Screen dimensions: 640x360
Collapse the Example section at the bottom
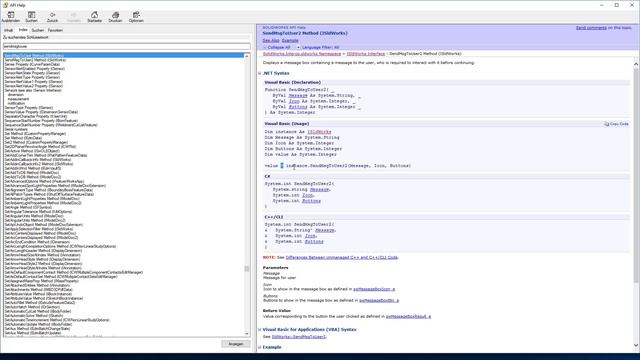click(x=260, y=347)
